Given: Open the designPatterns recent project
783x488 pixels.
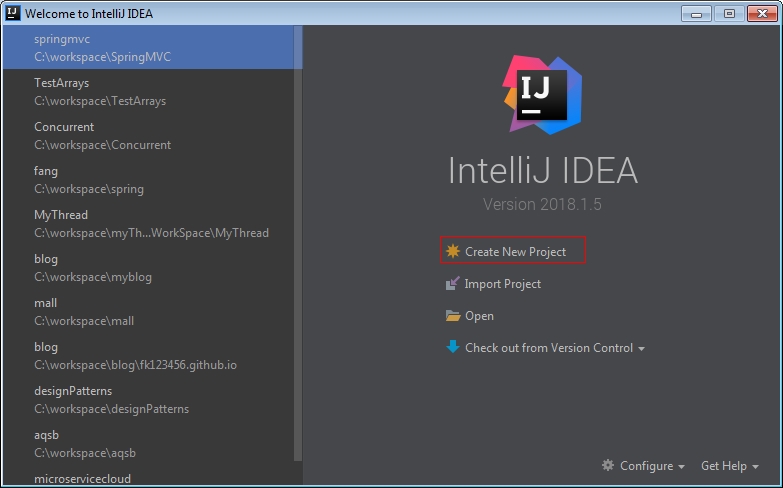Looking at the screenshot, I should click(149, 399).
